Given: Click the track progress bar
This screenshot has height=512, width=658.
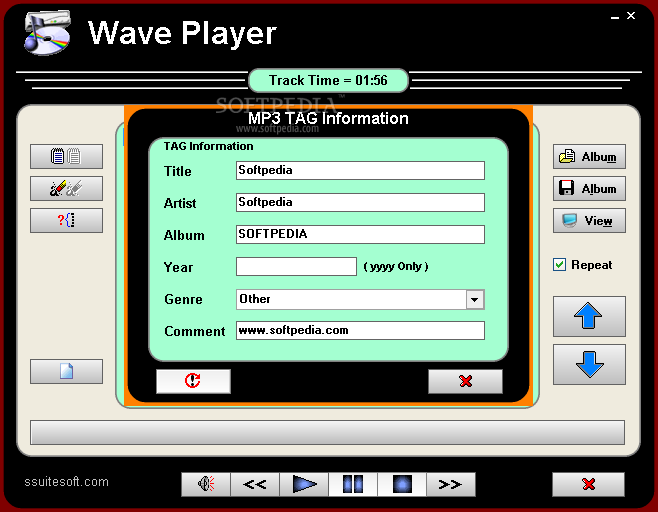Looking at the screenshot, I should coord(327,432).
